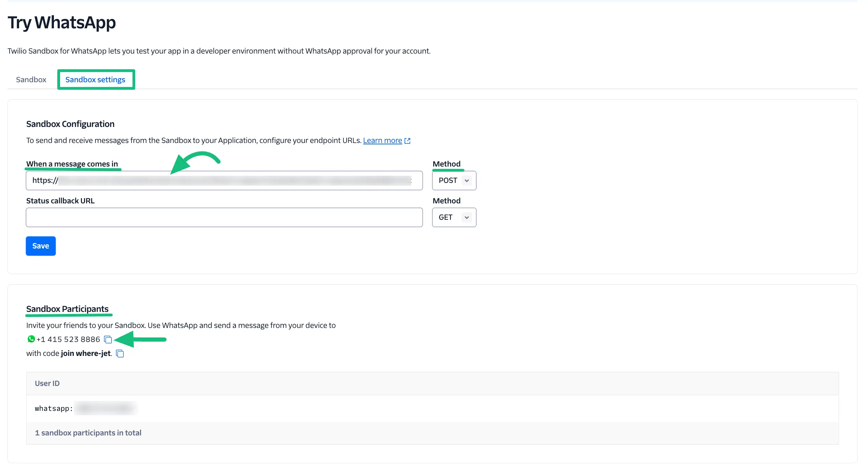Open the POST method dropdown
The width and height of the screenshot is (868, 474).
tap(454, 181)
